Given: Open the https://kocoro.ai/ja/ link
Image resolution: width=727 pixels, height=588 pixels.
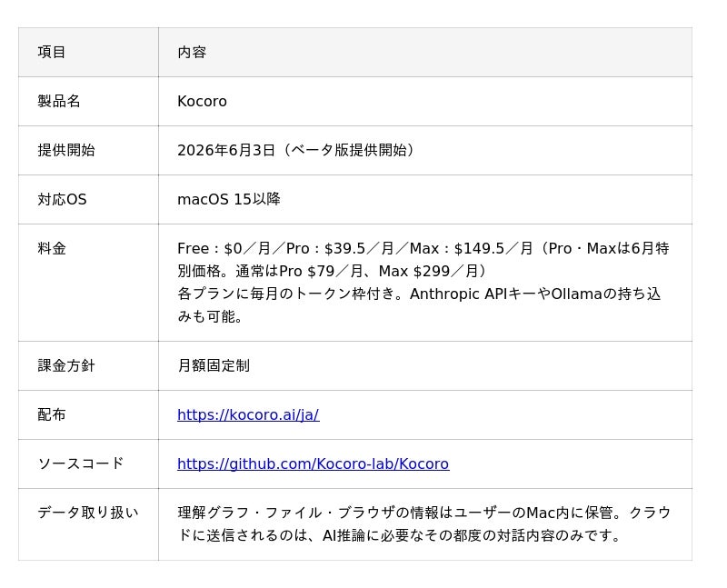Looking at the screenshot, I should point(248,414).
